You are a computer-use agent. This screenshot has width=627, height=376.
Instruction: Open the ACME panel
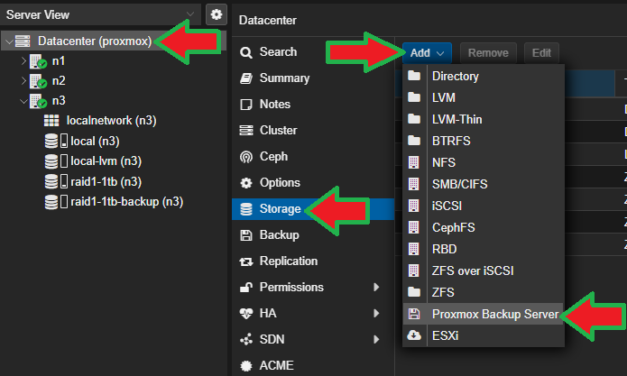tap(276, 366)
